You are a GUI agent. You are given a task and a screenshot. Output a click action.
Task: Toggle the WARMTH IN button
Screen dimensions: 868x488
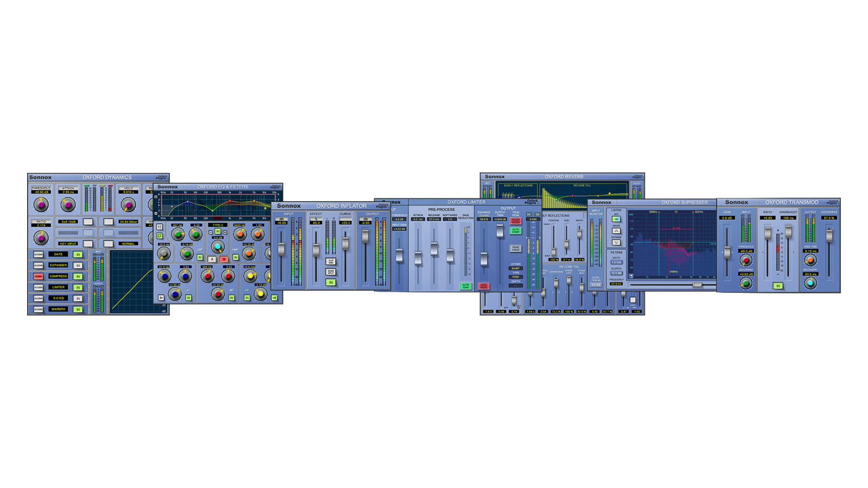click(x=78, y=309)
